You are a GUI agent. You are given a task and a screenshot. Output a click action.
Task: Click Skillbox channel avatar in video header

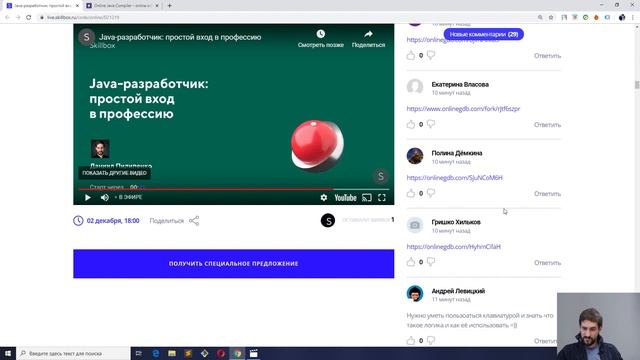[x=87, y=37]
